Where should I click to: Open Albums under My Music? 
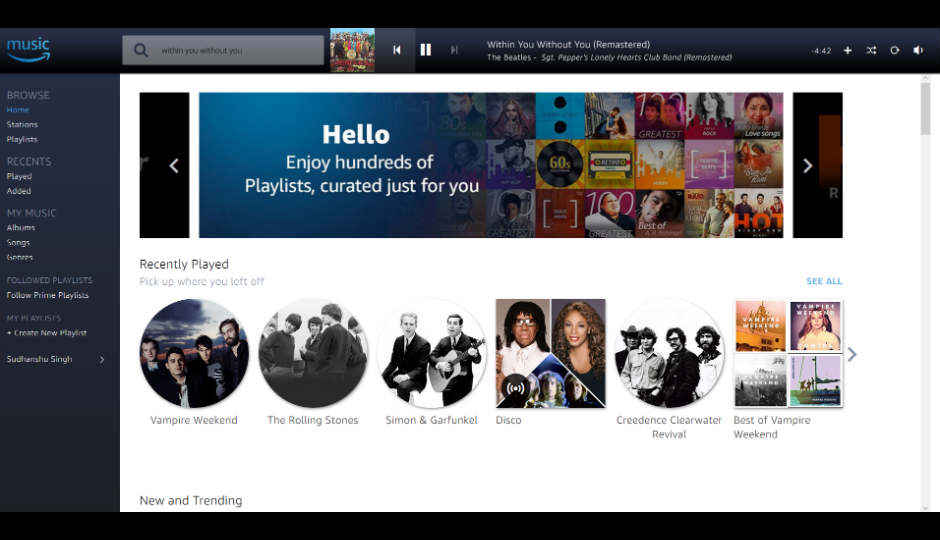pos(21,228)
